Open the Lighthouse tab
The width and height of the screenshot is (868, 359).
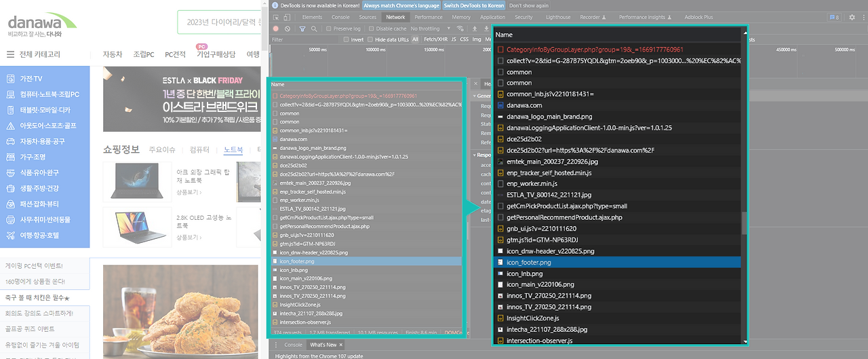pos(558,17)
